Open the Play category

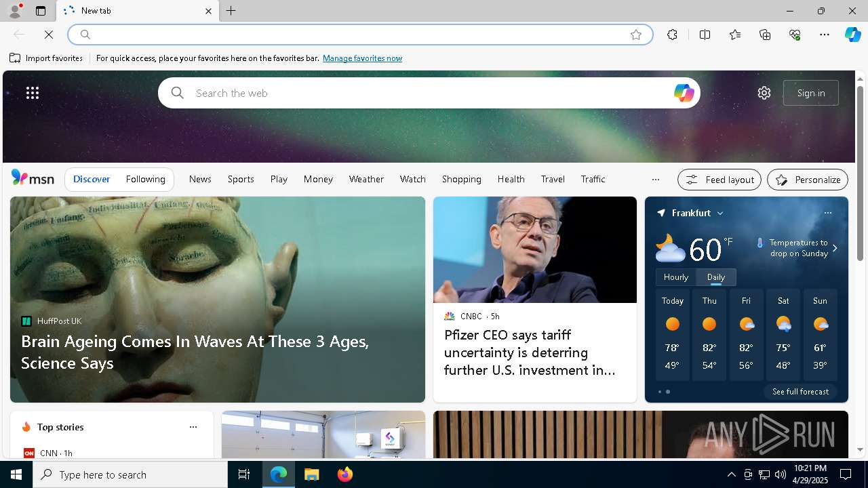point(279,179)
